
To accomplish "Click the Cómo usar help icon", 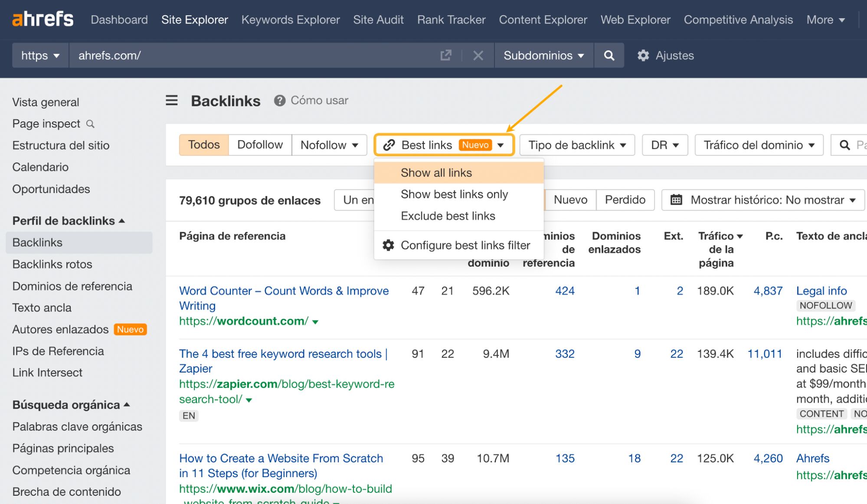I will pos(280,101).
